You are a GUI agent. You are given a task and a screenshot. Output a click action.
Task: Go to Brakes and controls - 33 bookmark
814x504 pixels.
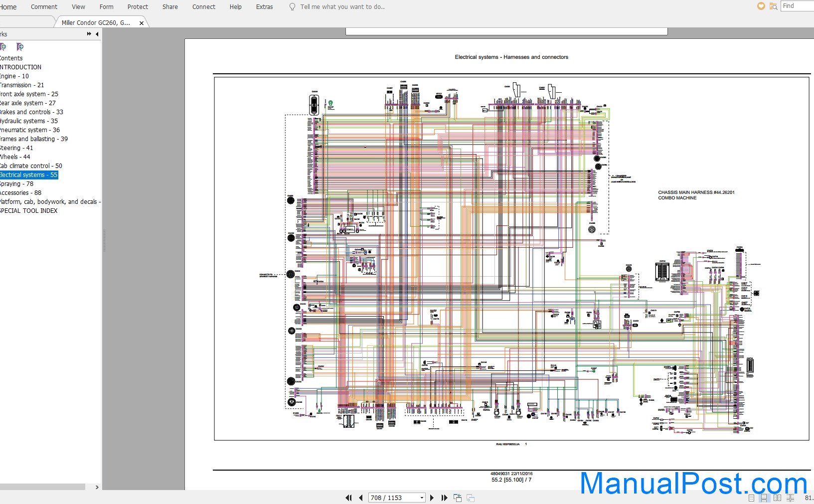(31, 112)
